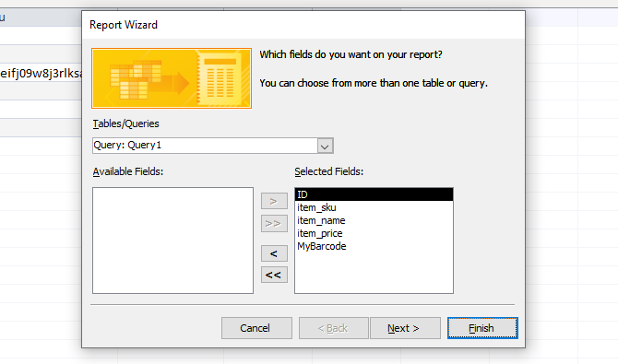Remove all fields with the double left arrow
This screenshot has width=618, height=364.
(x=274, y=275)
